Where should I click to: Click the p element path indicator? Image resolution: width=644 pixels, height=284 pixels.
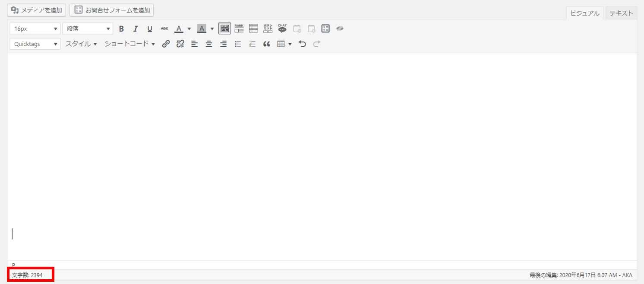[x=13, y=265]
